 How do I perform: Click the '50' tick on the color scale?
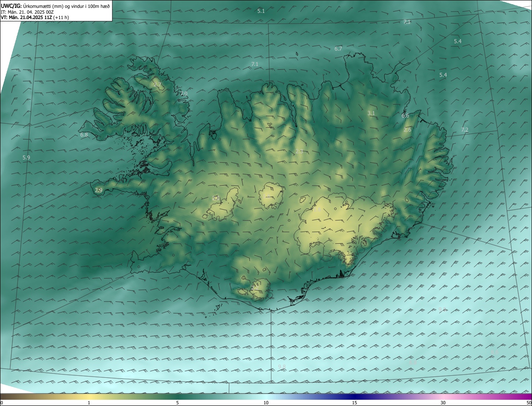pos(529,403)
